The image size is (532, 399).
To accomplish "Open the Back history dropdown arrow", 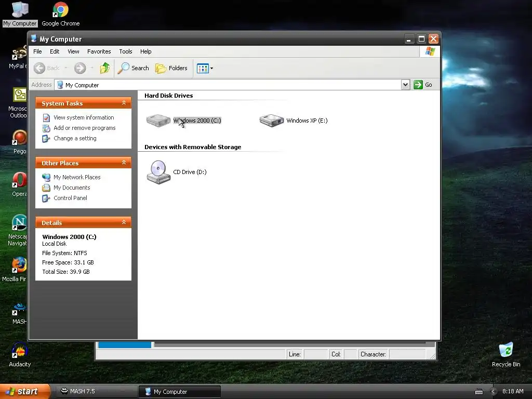I will tap(66, 68).
